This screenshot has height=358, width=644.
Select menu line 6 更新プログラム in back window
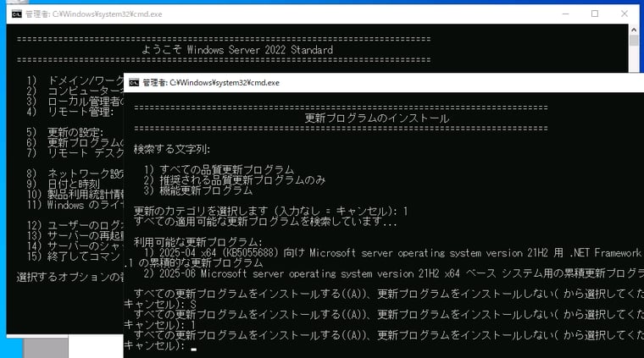(x=75, y=142)
